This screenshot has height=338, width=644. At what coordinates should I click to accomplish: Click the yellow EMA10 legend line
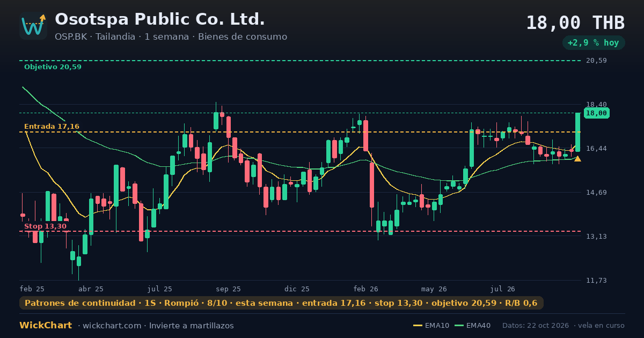[418, 326]
